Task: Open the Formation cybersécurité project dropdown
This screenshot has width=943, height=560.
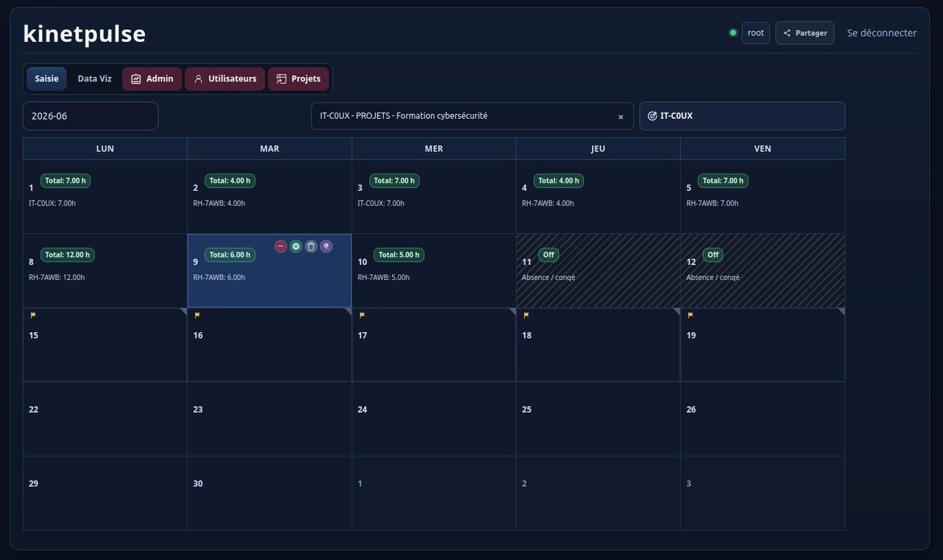Action: [x=473, y=116]
